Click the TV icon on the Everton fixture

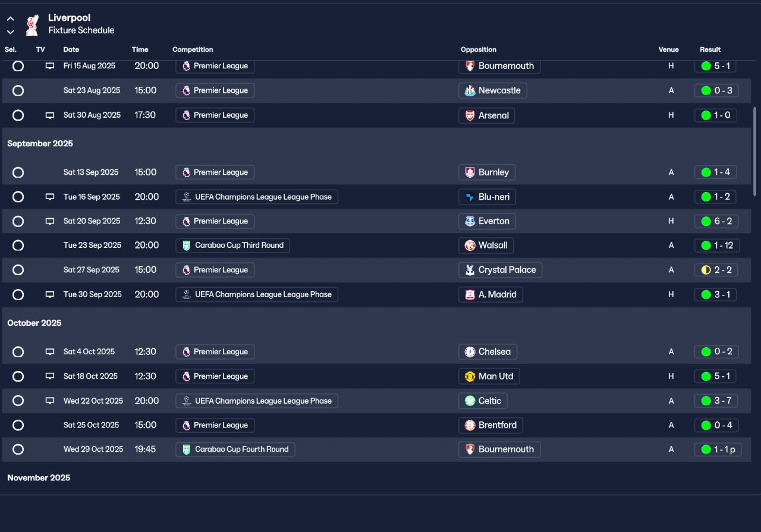(x=50, y=221)
